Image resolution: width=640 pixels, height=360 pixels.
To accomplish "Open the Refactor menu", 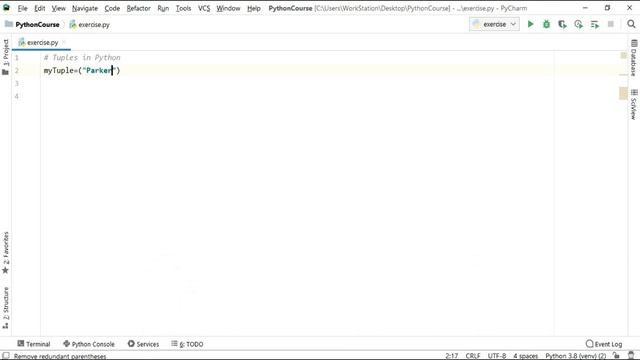I will coord(138,8).
